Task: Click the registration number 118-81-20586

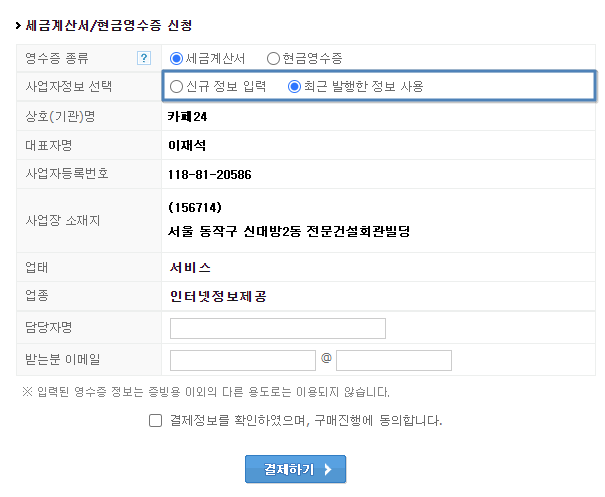Action: tap(210, 175)
